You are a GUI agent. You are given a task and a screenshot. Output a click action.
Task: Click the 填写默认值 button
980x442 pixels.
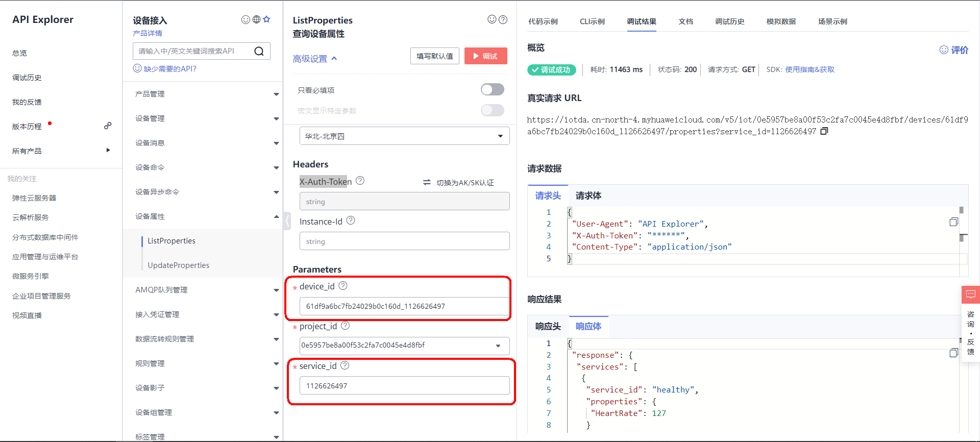pos(434,56)
